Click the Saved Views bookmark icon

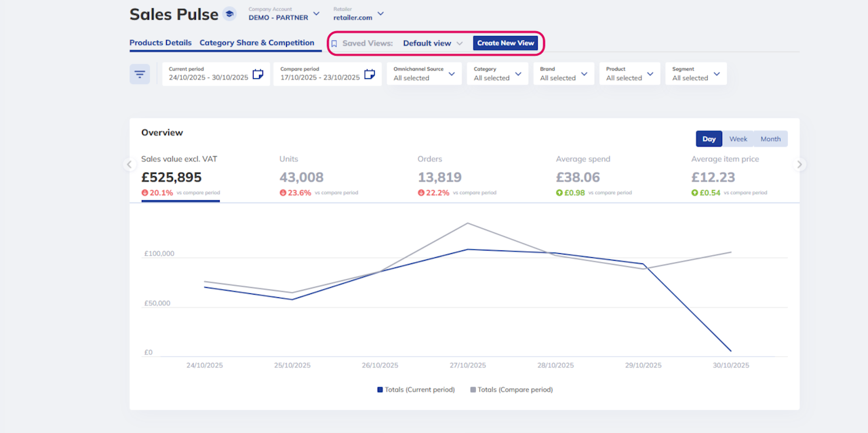point(334,43)
